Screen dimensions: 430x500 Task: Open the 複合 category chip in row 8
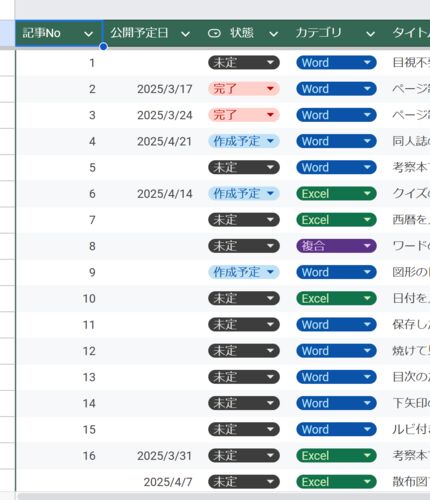coord(336,246)
